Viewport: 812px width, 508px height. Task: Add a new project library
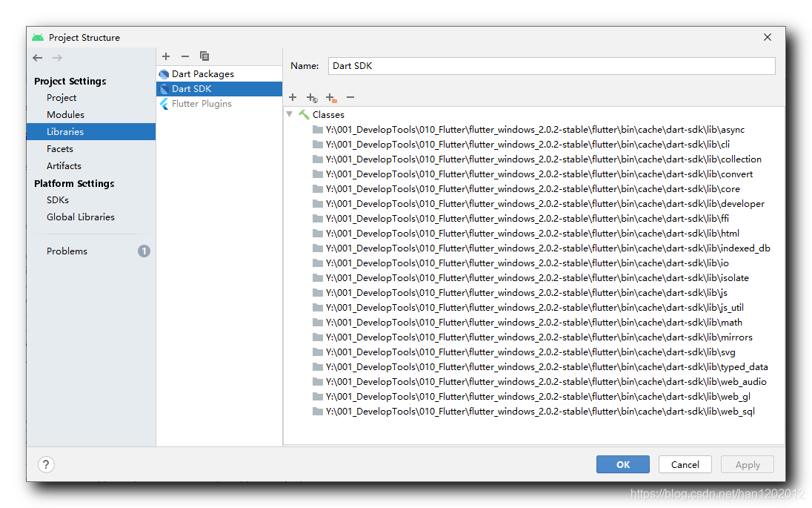tap(166, 56)
